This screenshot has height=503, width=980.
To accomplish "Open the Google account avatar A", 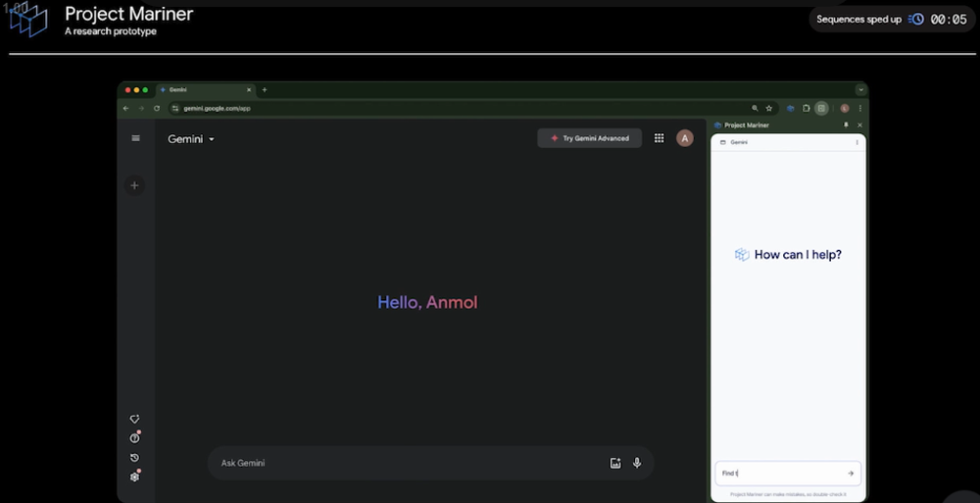I will coord(684,138).
